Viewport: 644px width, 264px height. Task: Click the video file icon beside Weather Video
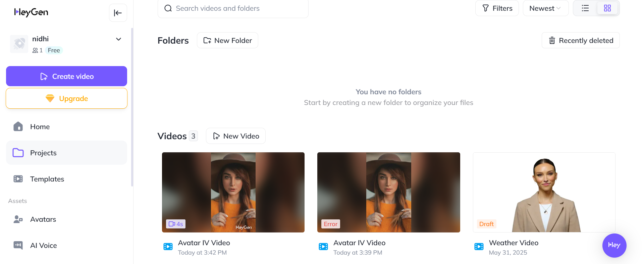pyautogui.click(x=479, y=247)
